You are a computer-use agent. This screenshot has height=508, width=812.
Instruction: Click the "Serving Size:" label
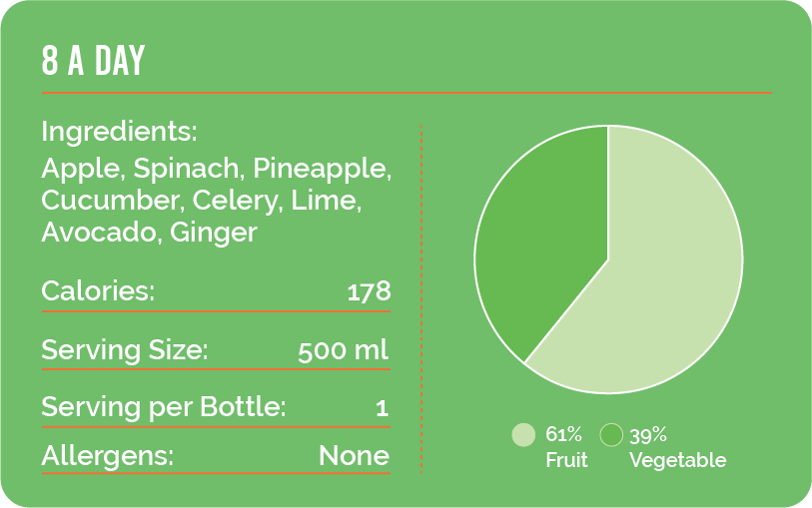(124, 350)
